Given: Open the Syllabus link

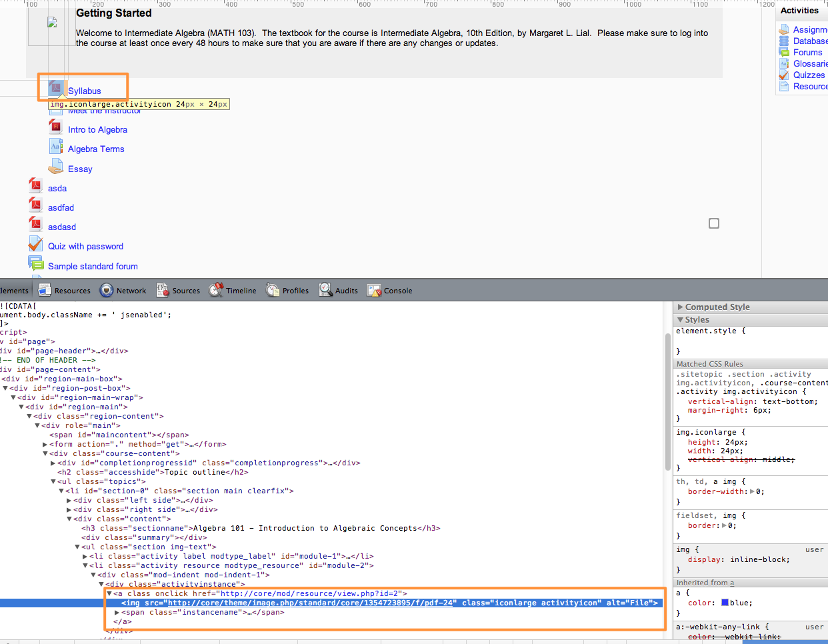Looking at the screenshot, I should point(85,91).
